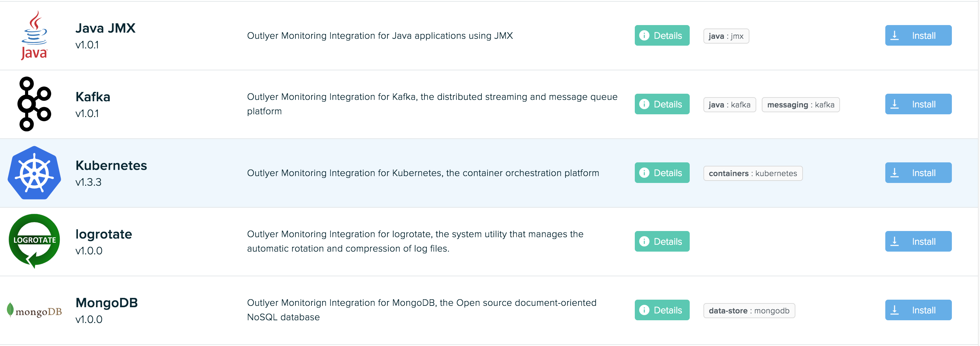Click the Java JMX integration description
This screenshot has width=980, height=346.
tap(380, 36)
